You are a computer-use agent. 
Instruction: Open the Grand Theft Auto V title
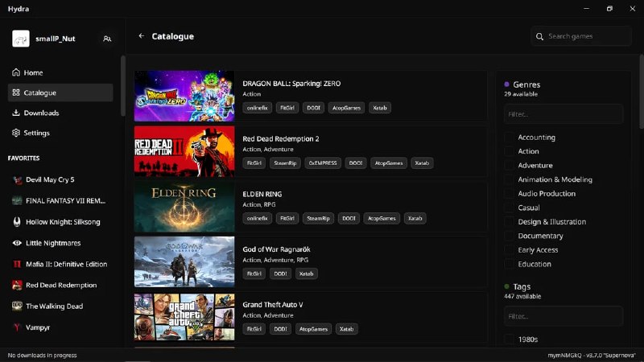click(x=273, y=305)
